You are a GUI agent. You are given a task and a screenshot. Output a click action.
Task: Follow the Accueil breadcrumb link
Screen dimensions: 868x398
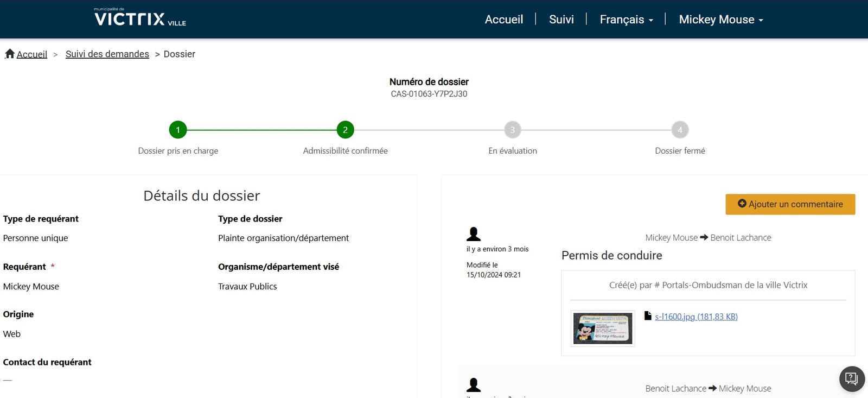pyautogui.click(x=32, y=54)
